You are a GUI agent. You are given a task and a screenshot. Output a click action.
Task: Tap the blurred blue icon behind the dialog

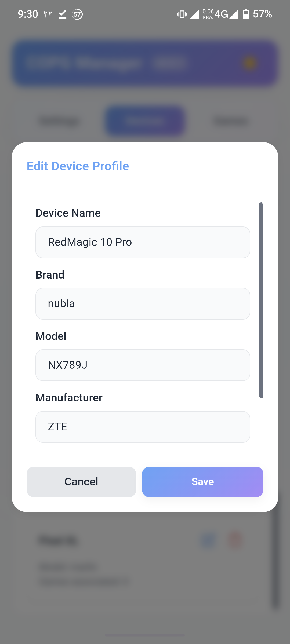pyautogui.click(x=208, y=540)
